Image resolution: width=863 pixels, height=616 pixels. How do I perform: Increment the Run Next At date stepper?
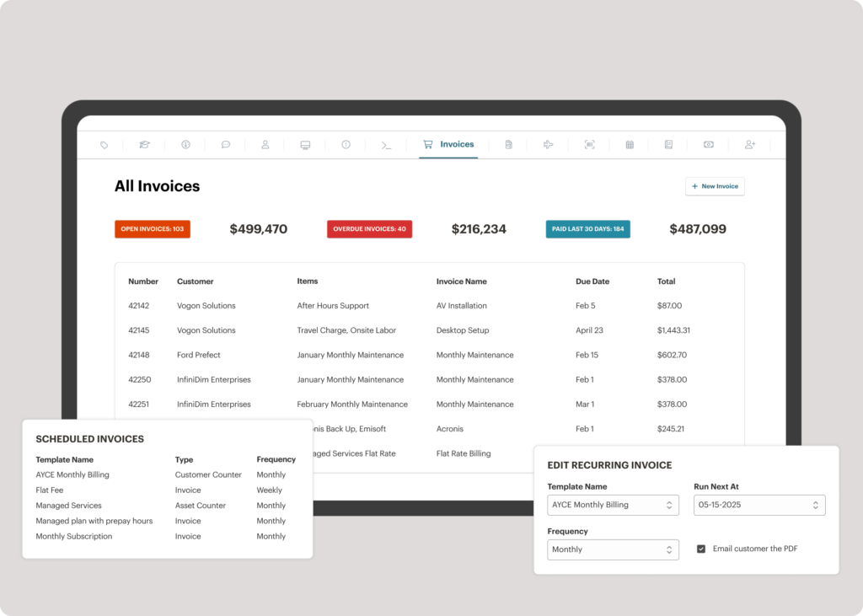coord(817,501)
